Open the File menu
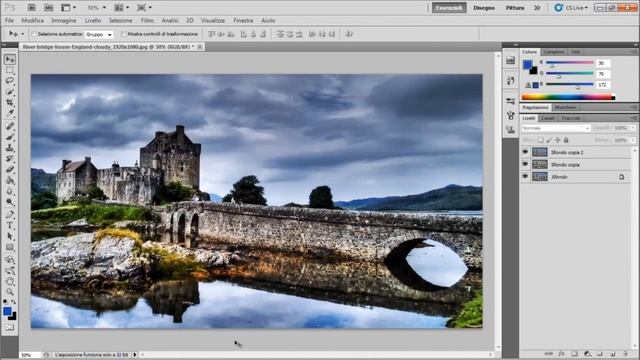 pos(9,20)
